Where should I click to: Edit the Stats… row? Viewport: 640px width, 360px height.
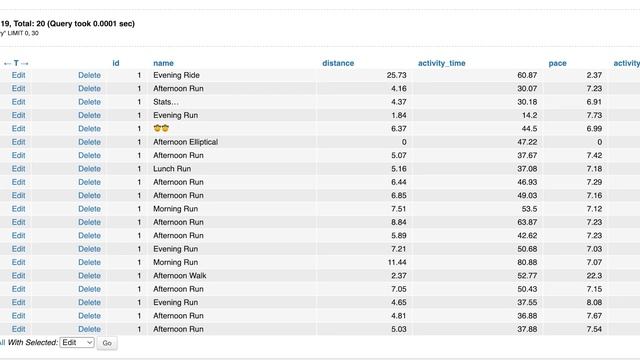(x=18, y=102)
